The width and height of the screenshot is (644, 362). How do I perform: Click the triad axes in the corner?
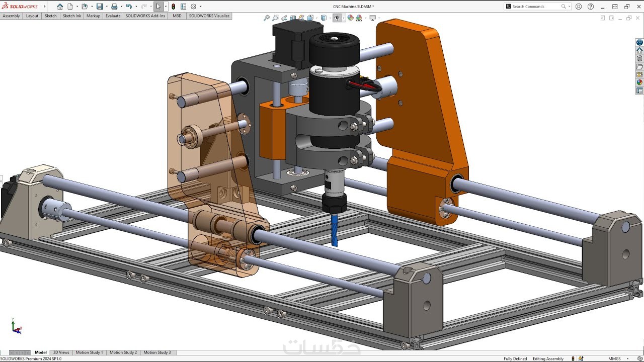pyautogui.click(x=17, y=327)
